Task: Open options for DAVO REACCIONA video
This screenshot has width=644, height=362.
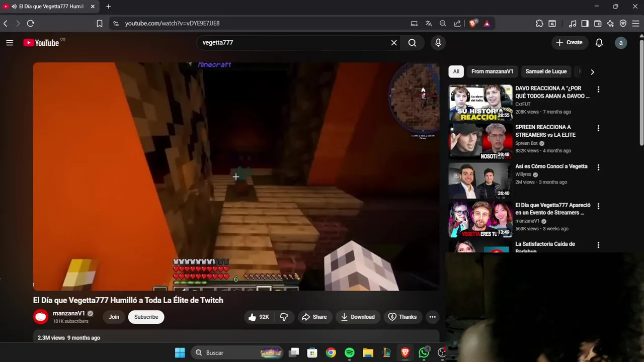Action: 598,89
